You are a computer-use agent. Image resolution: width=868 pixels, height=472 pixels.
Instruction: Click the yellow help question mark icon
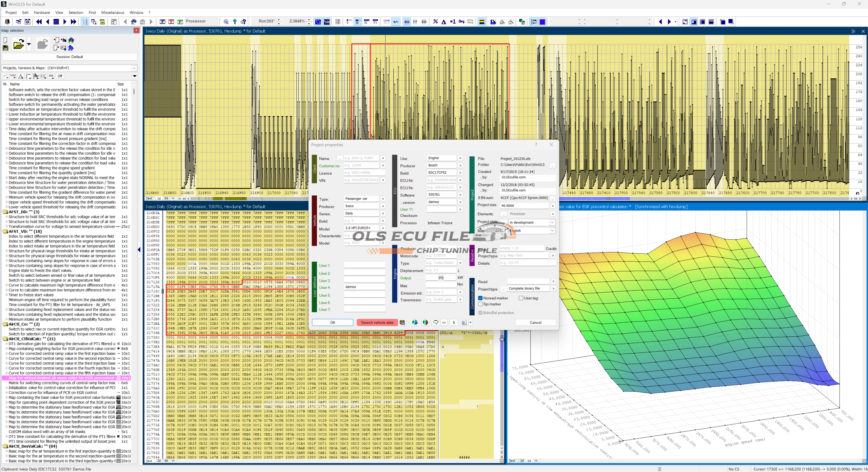coord(235,22)
